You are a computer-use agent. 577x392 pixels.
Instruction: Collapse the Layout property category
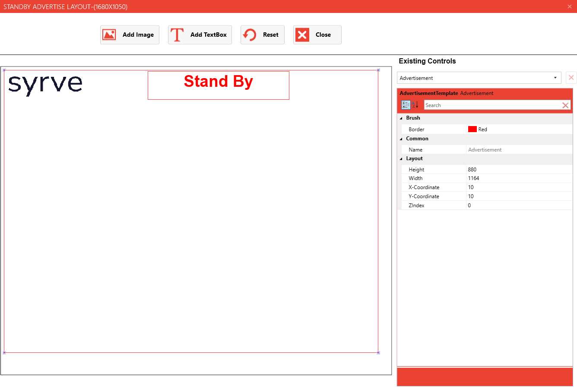[401, 159]
